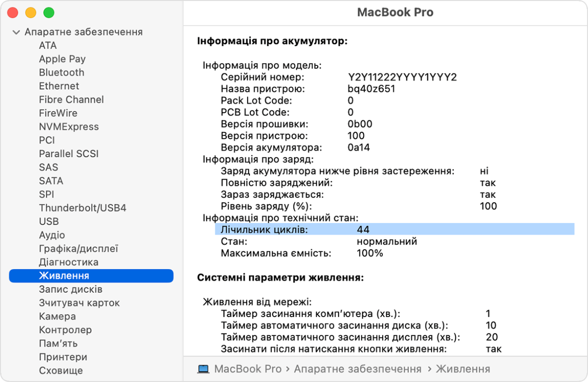Select the Версія прошивки value 0b00
Screen dimensions: 588x382
(360, 124)
